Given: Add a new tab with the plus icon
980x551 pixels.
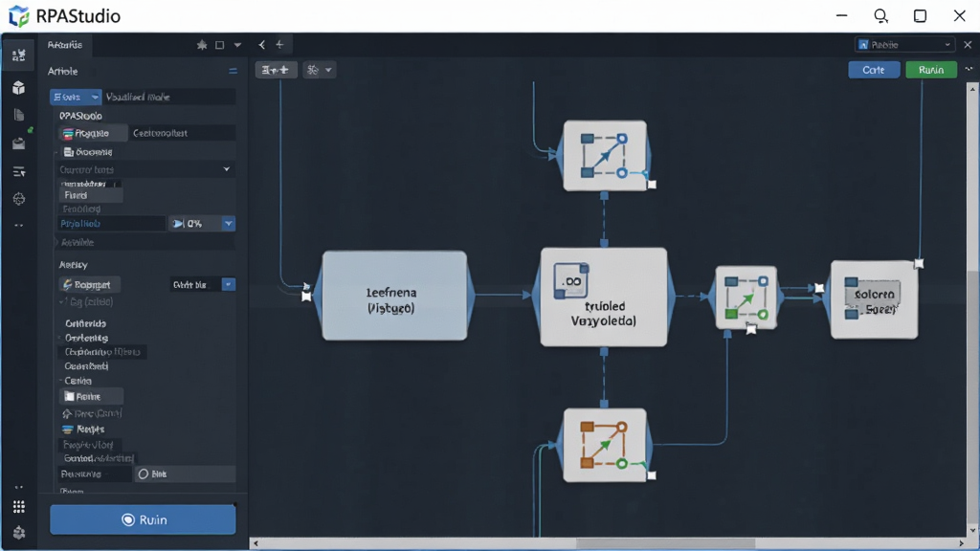Looking at the screenshot, I should (x=280, y=45).
